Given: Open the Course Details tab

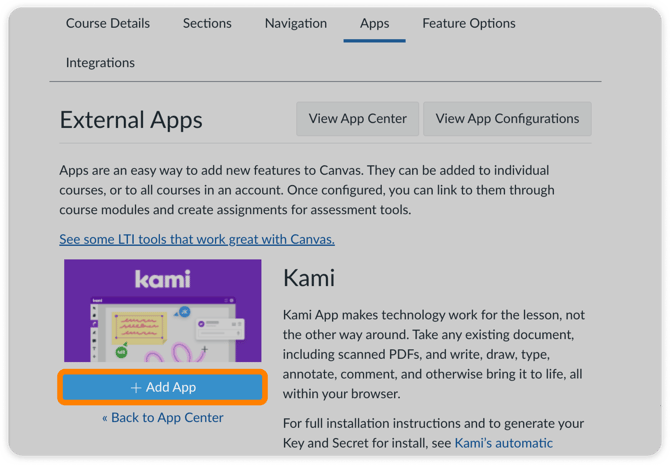Looking at the screenshot, I should pyautogui.click(x=108, y=23).
